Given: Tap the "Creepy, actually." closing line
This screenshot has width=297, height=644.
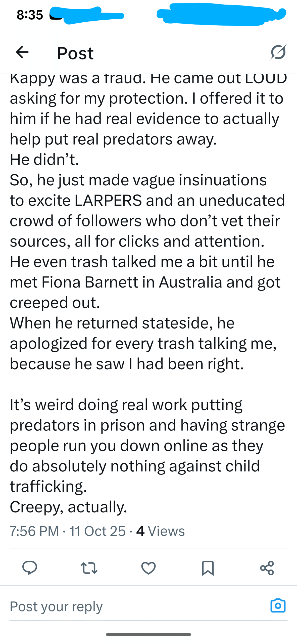Looking at the screenshot, I should point(68,507).
